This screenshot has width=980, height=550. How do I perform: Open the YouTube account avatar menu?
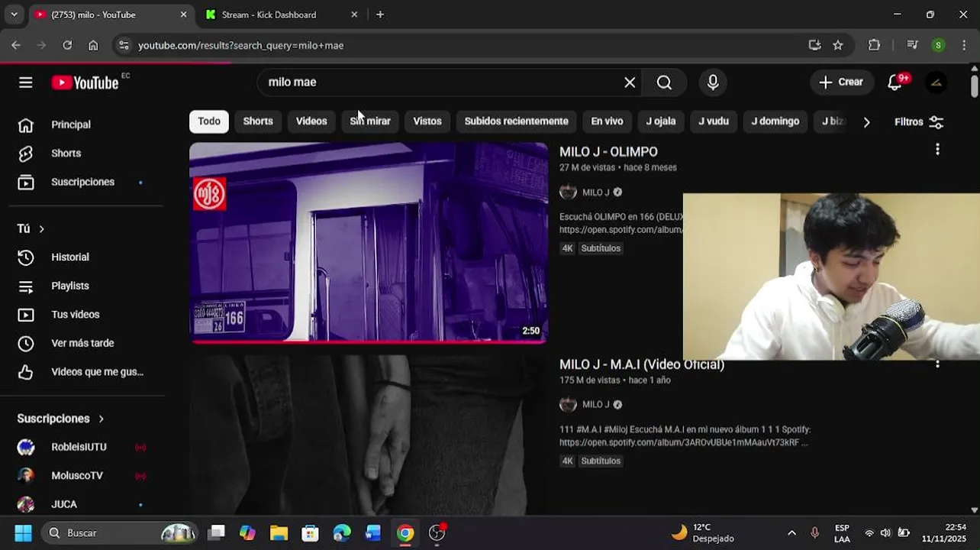point(936,82)
